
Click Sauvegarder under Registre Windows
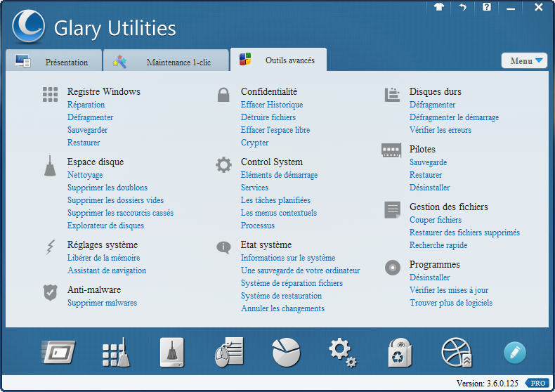pyautogui.click(x=87, y=130)
